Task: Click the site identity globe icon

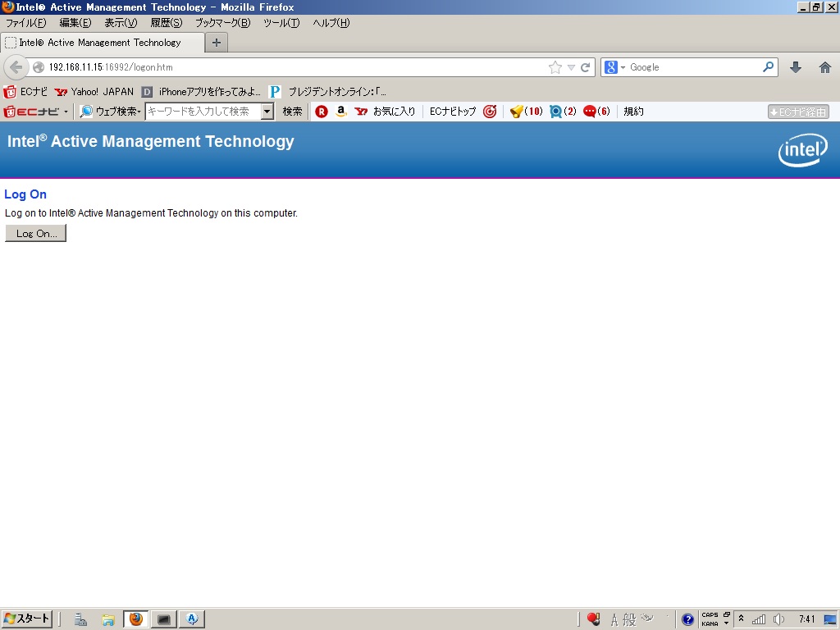Action: pos(39,67)
